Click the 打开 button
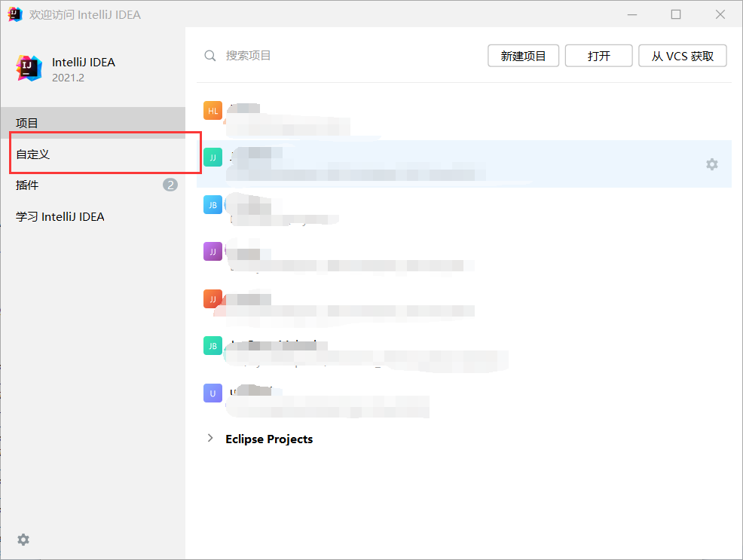743x560 pixels. [598, 56]
